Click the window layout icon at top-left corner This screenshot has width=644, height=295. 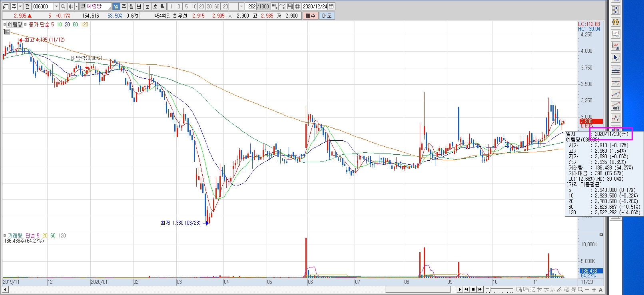pyautogui.click(x=6, y=6)
